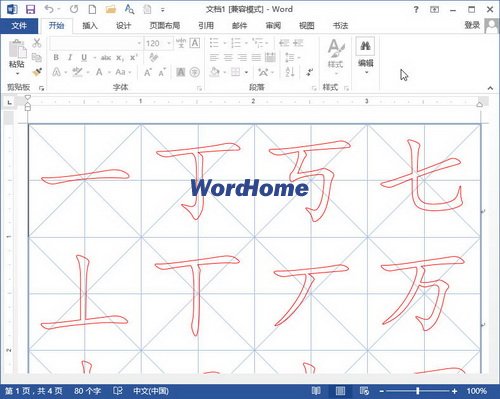
Task: Click the sort A-Z icon
Action: point(290,71)
